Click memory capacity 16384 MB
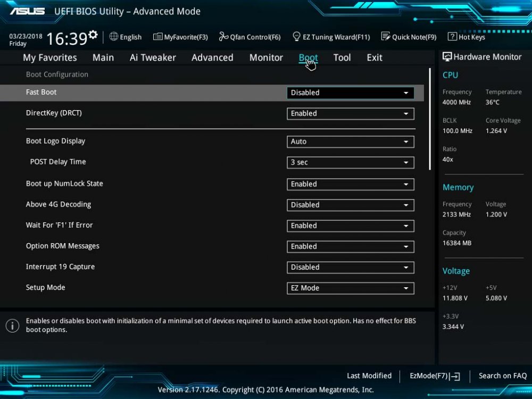This screenshot has height=399, width=532. (x=457, y=243)
